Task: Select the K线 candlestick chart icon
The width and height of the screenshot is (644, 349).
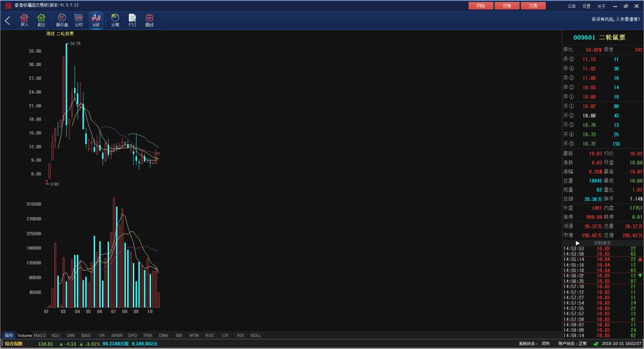Action: pos(95,20)
